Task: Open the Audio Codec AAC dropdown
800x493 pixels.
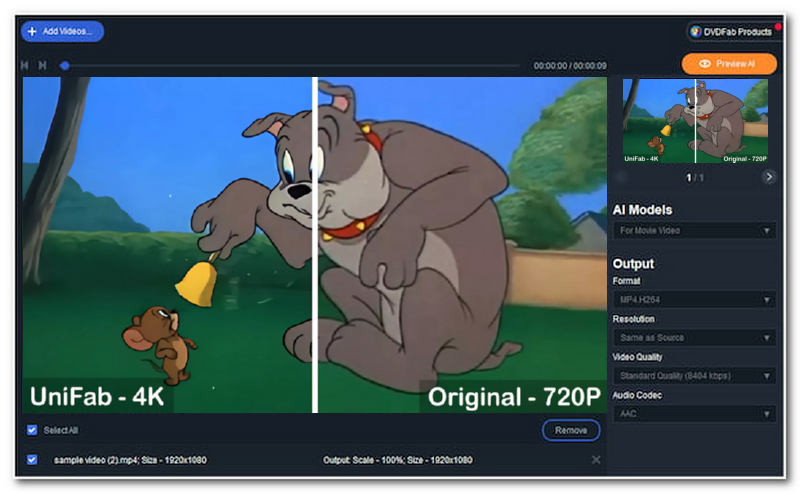Action: (694, 414)
